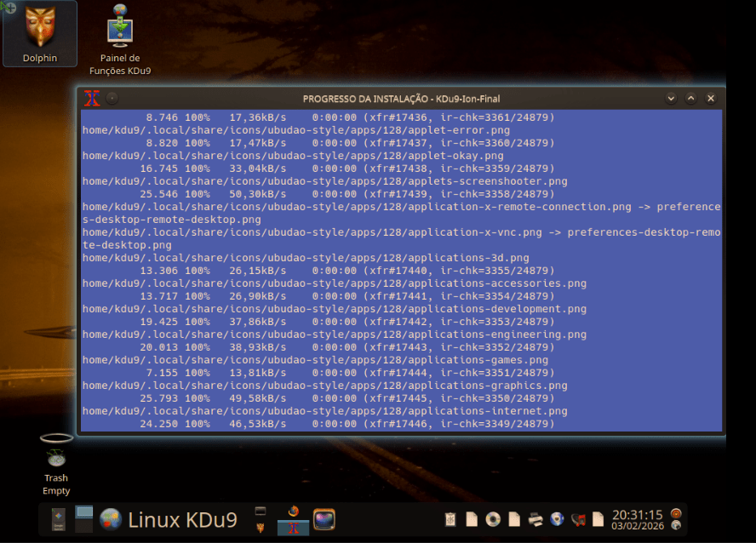Click the Linux KDu9 application launcher
Viewport: 756px width, 543px height.
click(x=182, y=519)
